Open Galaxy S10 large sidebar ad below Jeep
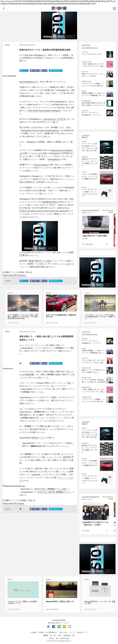This screenshot has width=118, height=644. tap(97, 272)
